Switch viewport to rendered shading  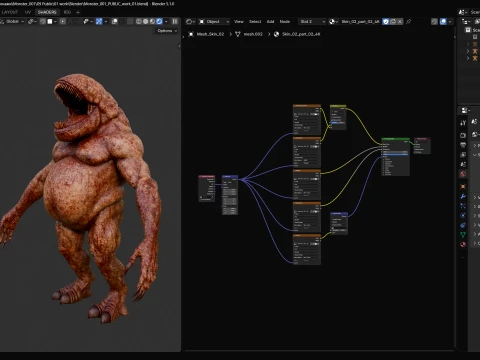click(159, 22)
